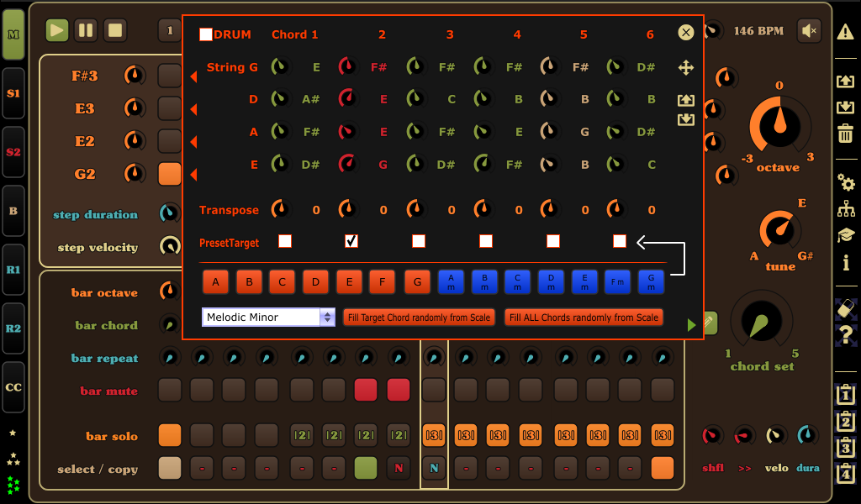Switch to the R1 tab
The height and width of the screenshot is (504, 861).
pyautogui.click(x=13, y=270)
